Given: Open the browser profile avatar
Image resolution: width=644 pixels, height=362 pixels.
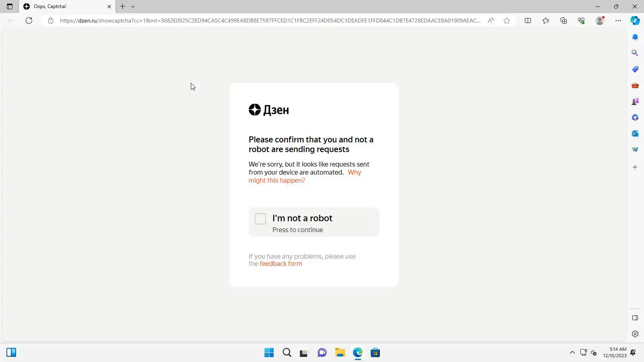Looking at the screenshot, I should [x=600, y=21].
